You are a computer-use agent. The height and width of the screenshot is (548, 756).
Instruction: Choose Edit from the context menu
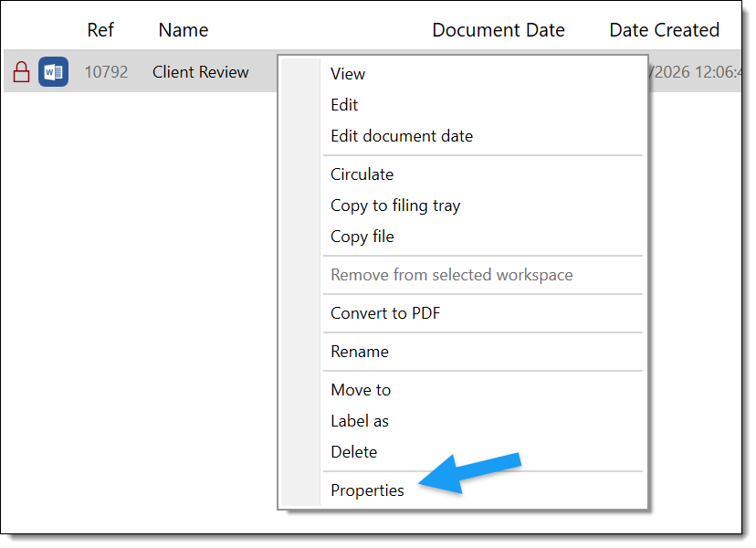point(344,105)
